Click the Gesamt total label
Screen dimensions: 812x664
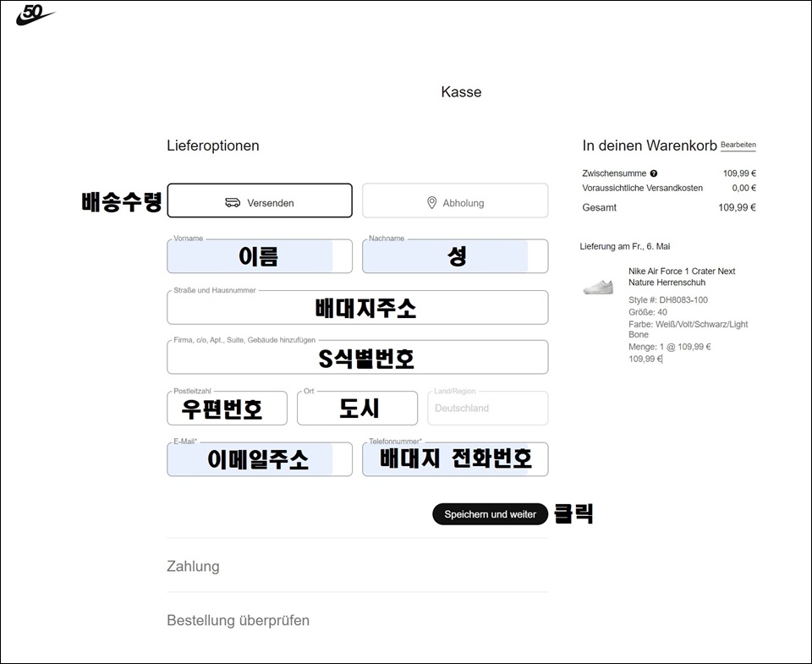pos(599,208)
